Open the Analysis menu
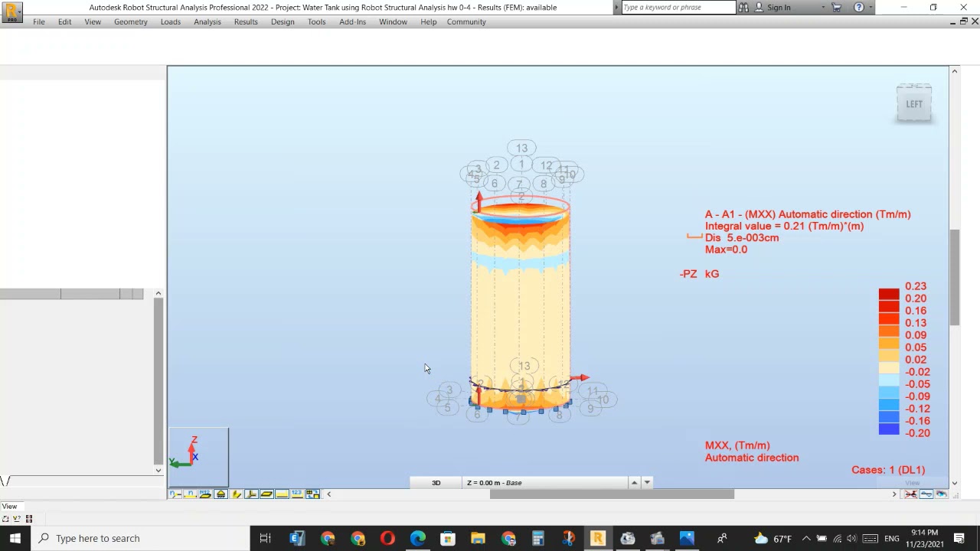Viewport: 980px width, 551px height. pyautogui.click(x=207, y=21)
